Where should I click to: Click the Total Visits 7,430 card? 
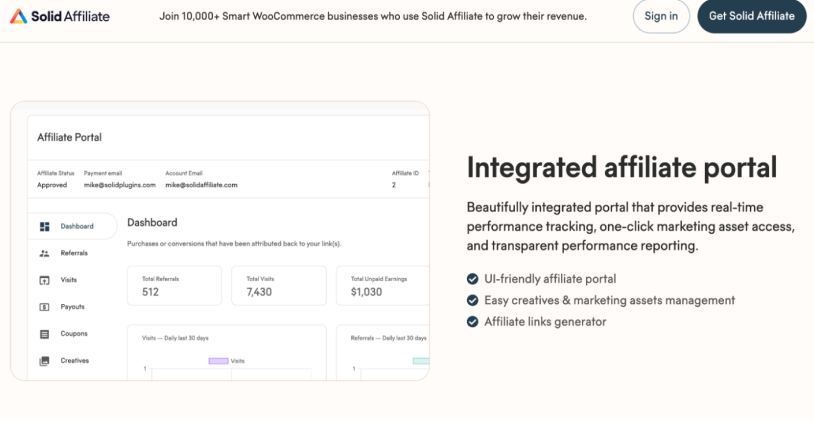279,286
